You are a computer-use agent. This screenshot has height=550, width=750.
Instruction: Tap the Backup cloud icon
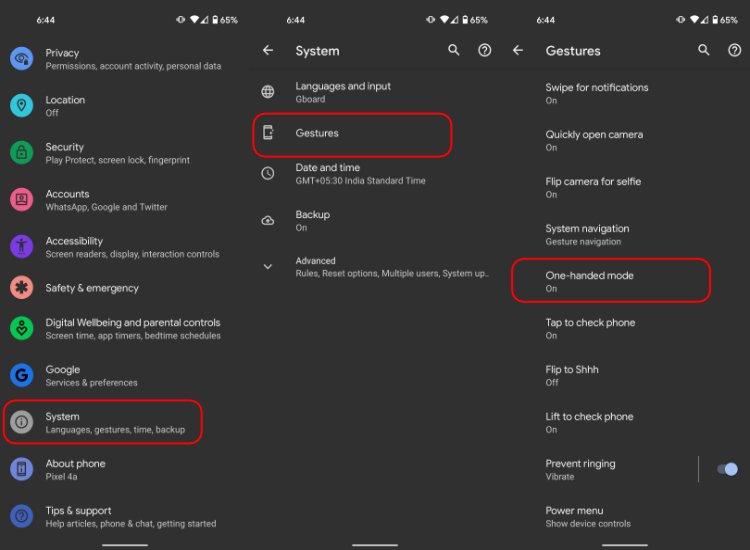(x=267, y=220)
